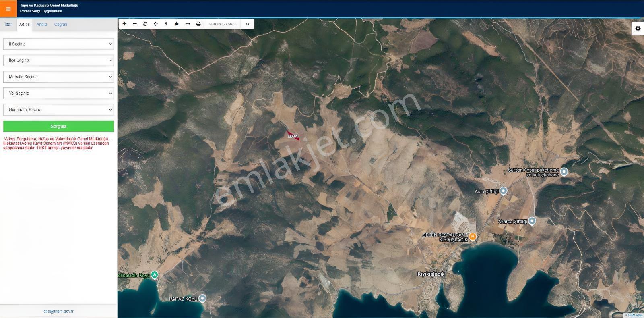Switch to the Coğrafi tab
The height and width of the screenshot is (318, 644).
(61, 24)
